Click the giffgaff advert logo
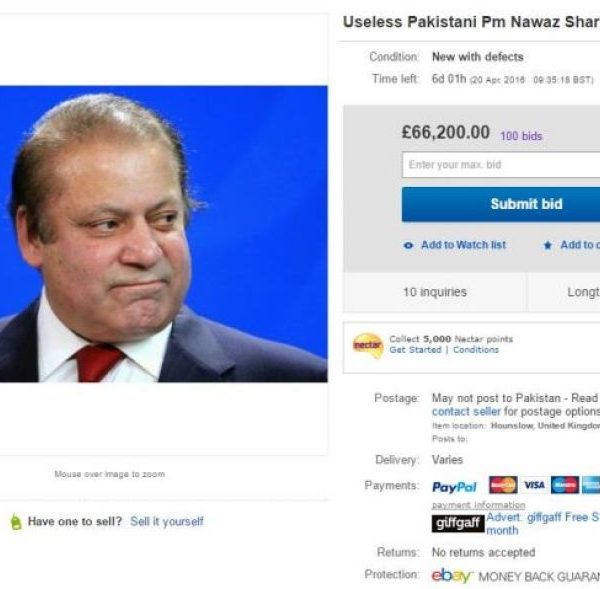The width and height of the screenshot is (600, 589). (458, 523)
